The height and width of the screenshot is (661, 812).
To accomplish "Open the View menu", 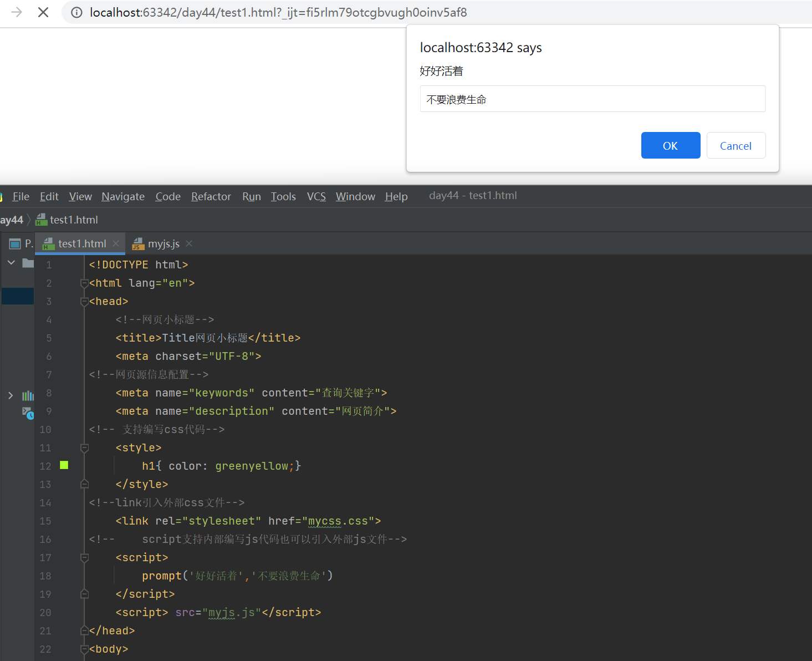I will tap(80, 196).
